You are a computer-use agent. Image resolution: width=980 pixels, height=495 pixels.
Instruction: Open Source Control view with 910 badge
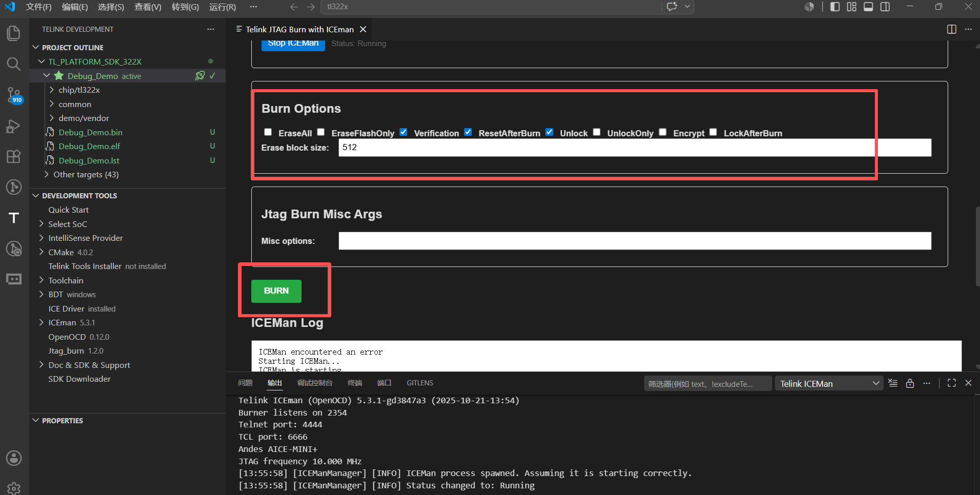pyautogui.click(x=14, y=95)
